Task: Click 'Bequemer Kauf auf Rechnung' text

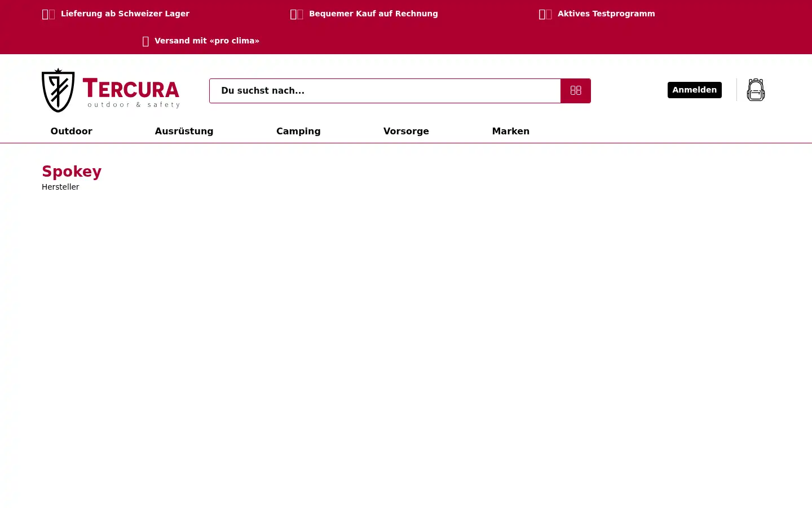Action: click(373, 14)
